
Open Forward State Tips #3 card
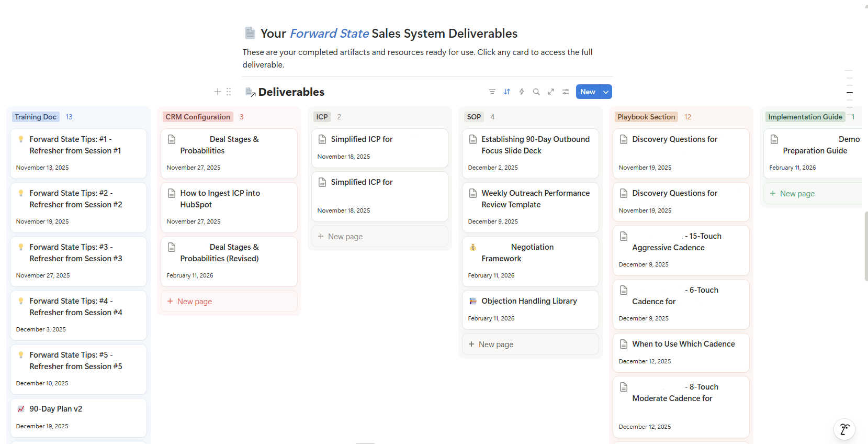click(x=78, y=261)
